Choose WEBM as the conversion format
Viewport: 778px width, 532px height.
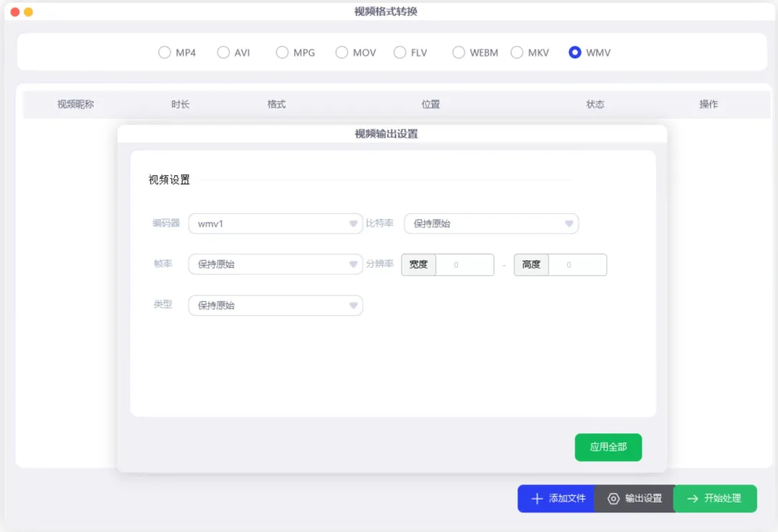(458, 52)
